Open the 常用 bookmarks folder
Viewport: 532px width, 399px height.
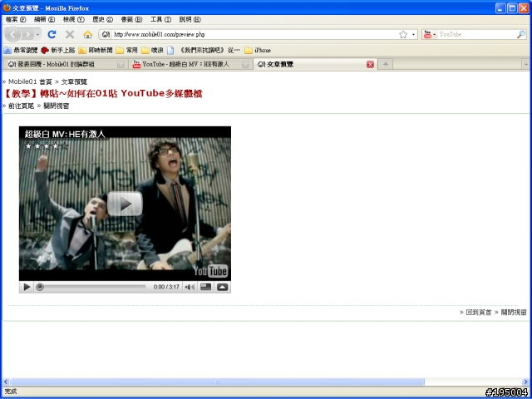pyautogui.click(x=126, y=50)
